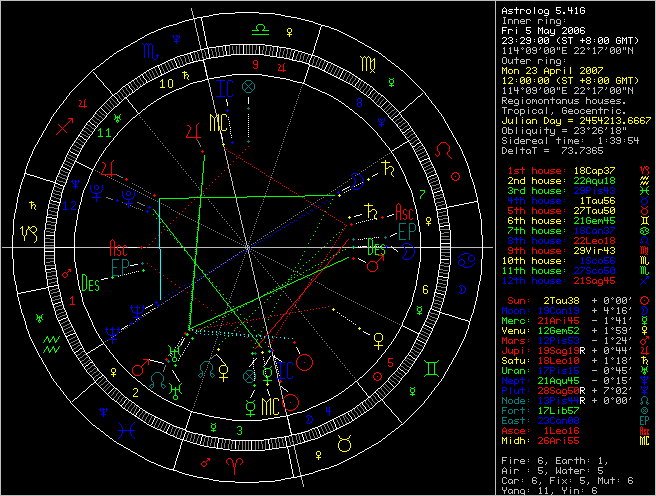Select the Sagittarius arrow on the chart wheel

coord(66,127)
